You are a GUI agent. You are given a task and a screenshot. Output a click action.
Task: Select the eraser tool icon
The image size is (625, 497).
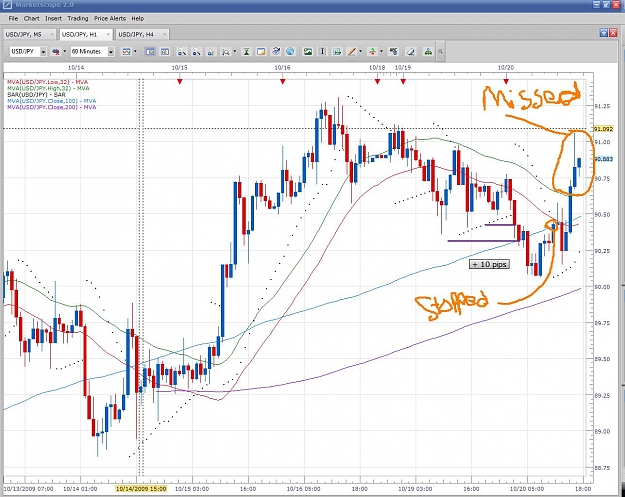[411, 52]
